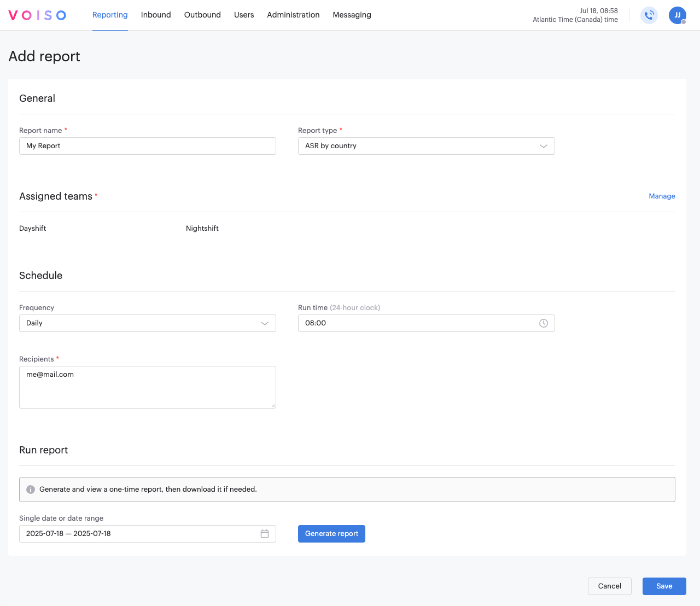Viewport: 700px width, 606px height.
Task: Click Manage link for assigned teams
Action: (x=662, y=196)
